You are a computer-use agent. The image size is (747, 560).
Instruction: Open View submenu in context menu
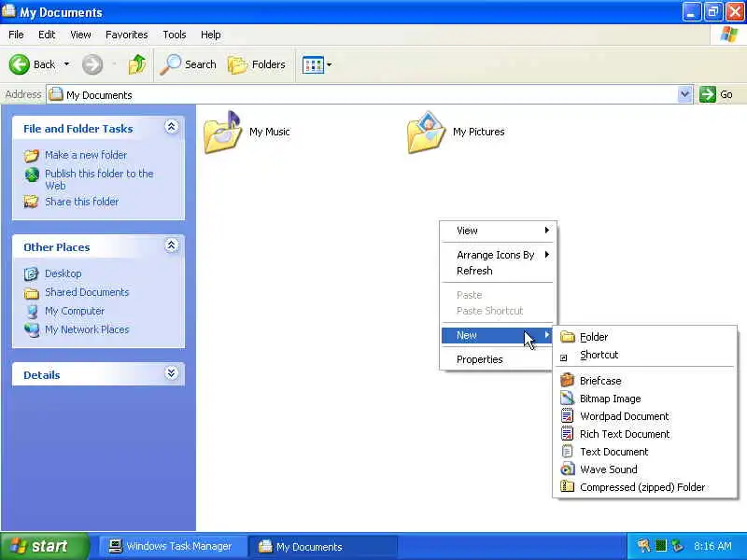[497, 231]
